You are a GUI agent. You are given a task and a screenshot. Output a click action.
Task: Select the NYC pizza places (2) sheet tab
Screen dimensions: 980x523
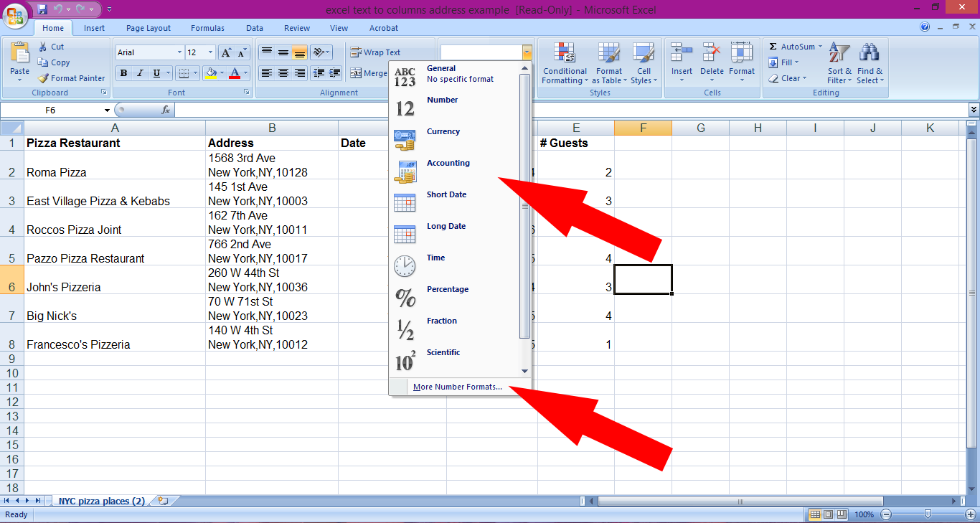coord(100,501)
